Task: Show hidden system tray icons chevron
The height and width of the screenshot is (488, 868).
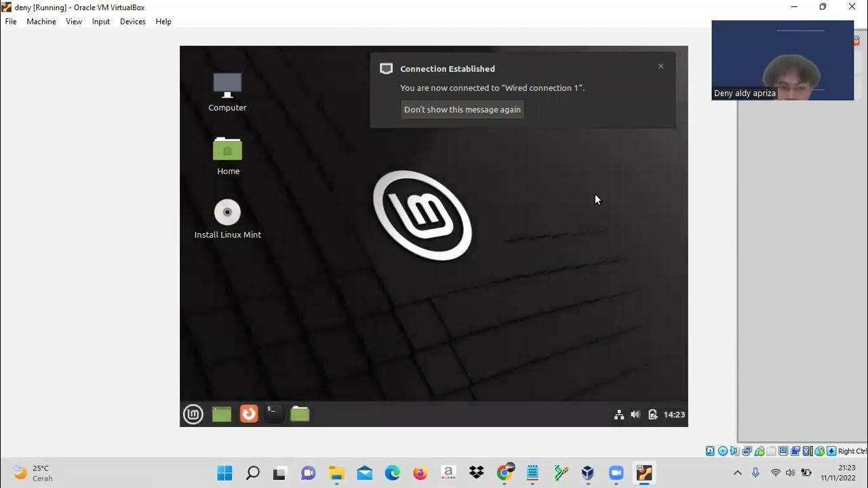Action: [738, 472]
